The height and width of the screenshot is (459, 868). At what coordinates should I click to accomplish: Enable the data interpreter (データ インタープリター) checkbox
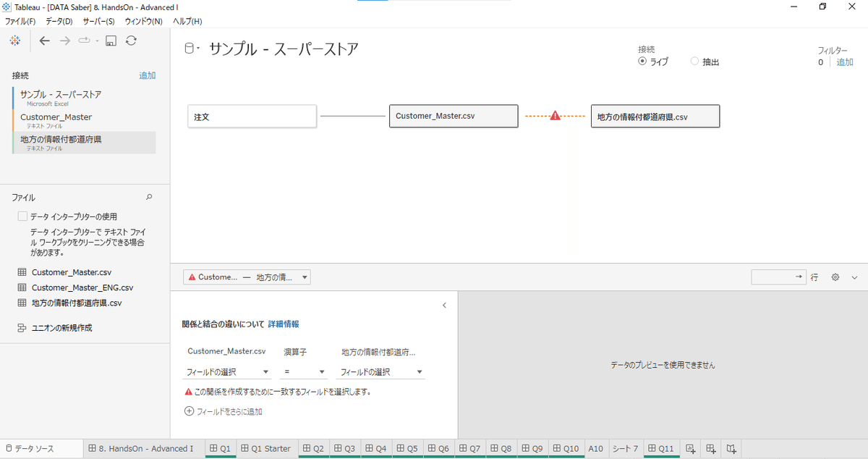click(x=22, y=216)
